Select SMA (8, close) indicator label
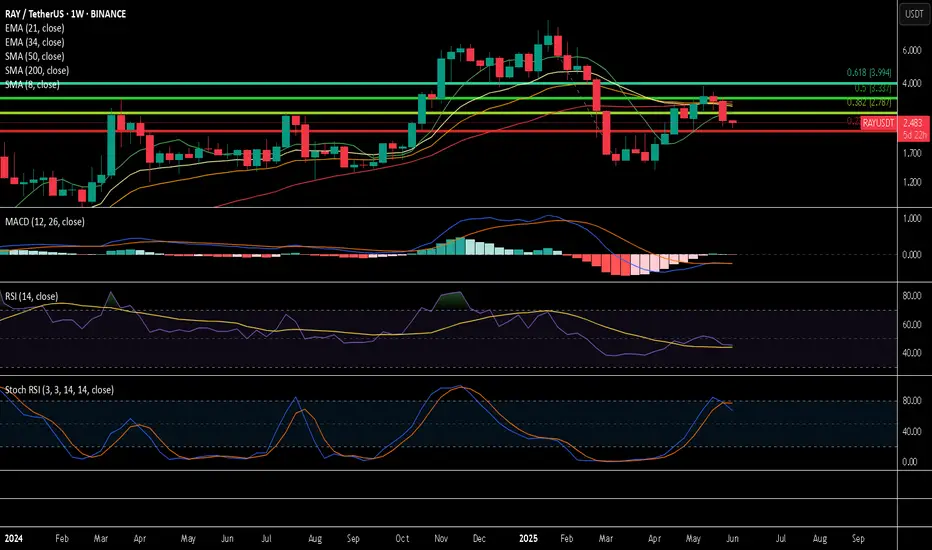The height and width of the screenshot is (550, 932). (32, 84)
